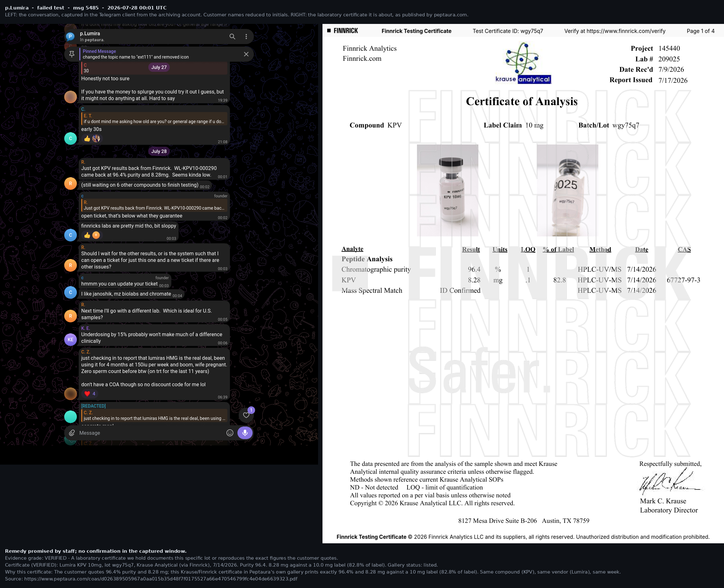
Task: Click 'ID Confirmed' Mass Spectral Match result
Action: 460,291
